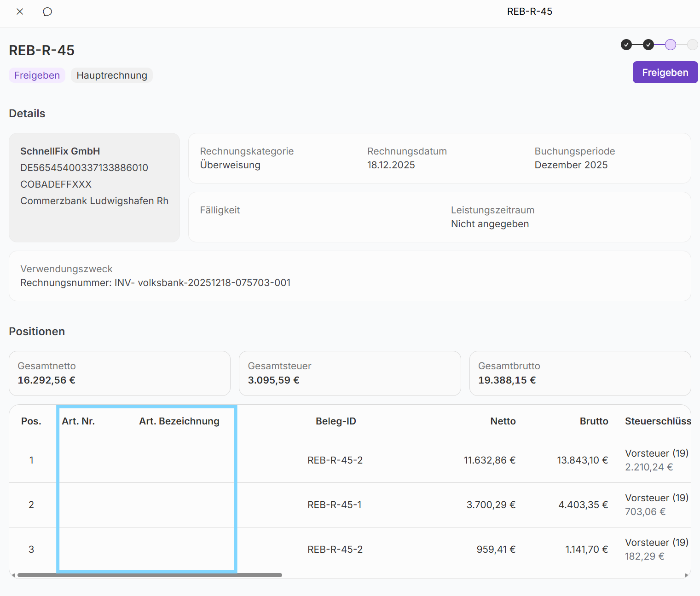Click the Verwendungszweck invoice number text
The image size is (700, 596).
[x=156, y=283]
